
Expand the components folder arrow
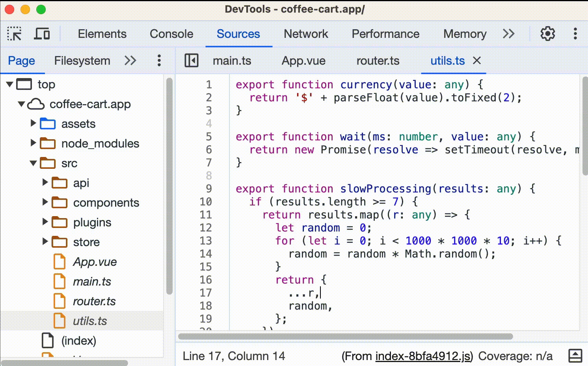tap(45, 202)
